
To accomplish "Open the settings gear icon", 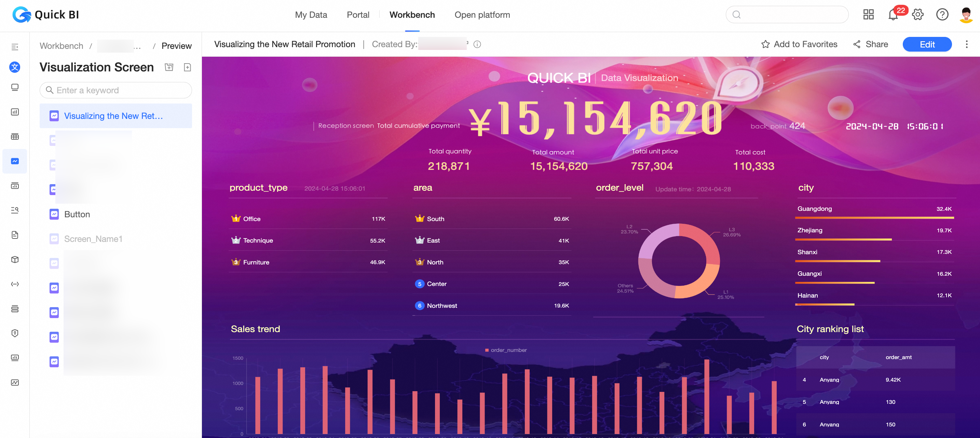I will [x=917, y=15].
